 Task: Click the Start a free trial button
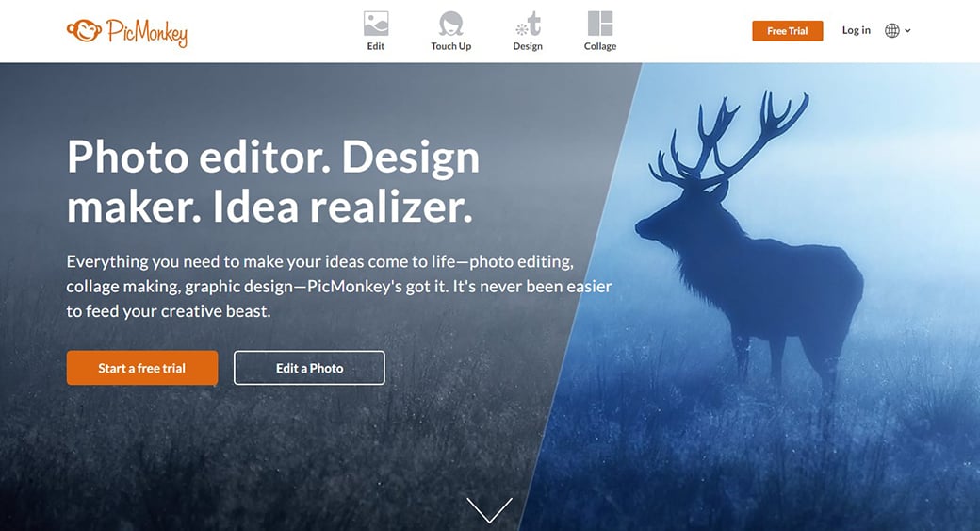point(142,368)
